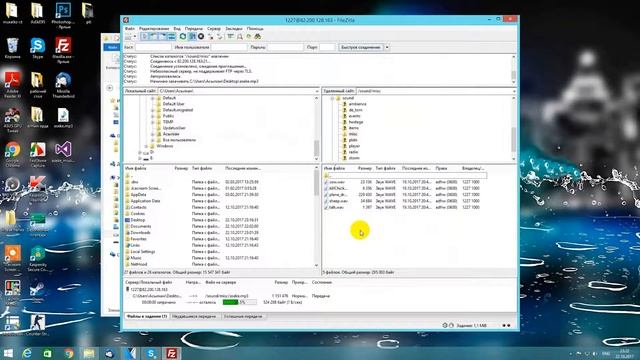Focus the Имя пользователя input field
This screenshot has width=640, height=360.
(229, 47)
